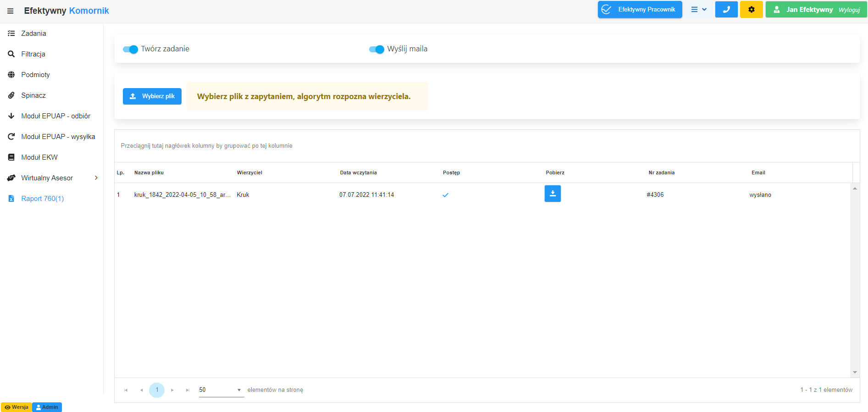
Task: Click the Wersja badge at bottom
Action: 17,407
